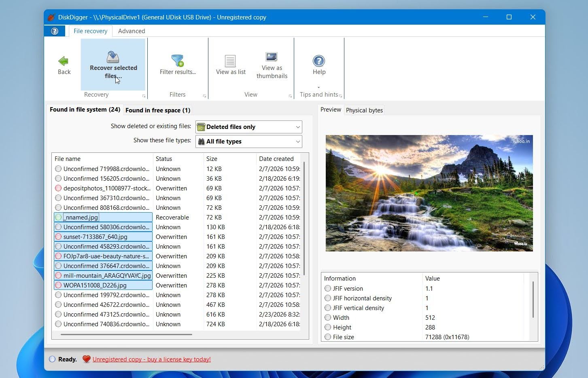
Task: Click status circle icon of _nnamed.jpg
Action: point(58,218)
